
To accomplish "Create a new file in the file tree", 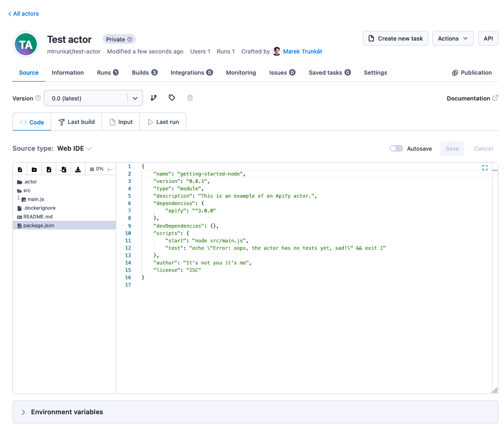I will (x=20, y=169).
